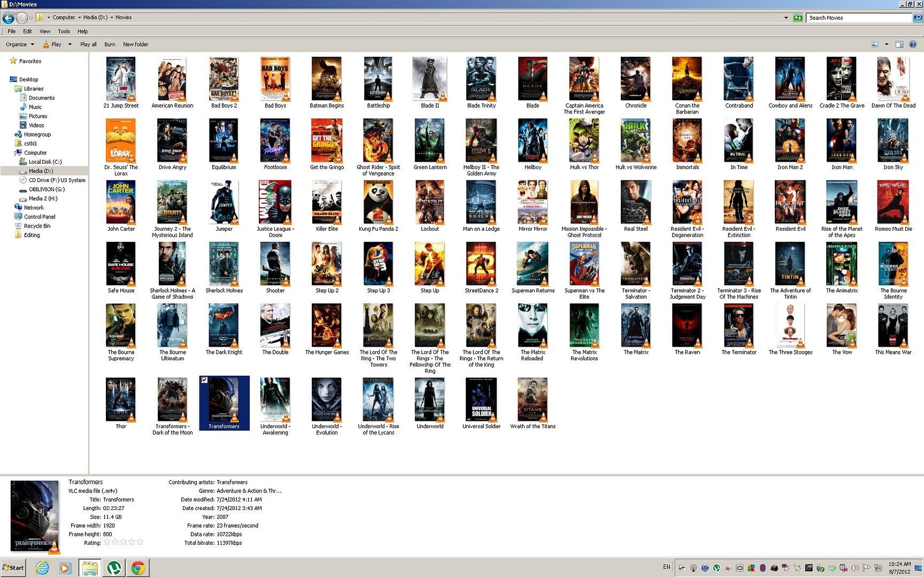The height and width of the screenshot is (578, 924).
Task: Open Explorer help with question mark icon
Action: (x=913, y=44)
